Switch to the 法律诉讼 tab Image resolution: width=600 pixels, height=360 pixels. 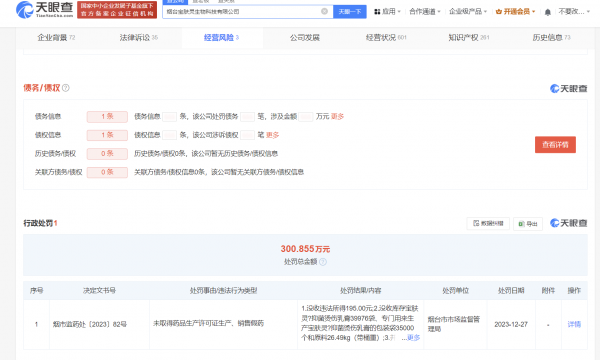click(139, 37)
